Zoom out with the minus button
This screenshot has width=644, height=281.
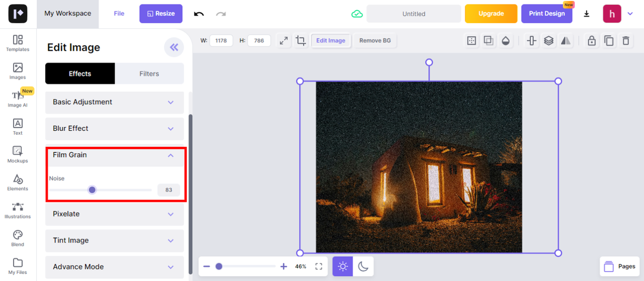coord(207,266)
